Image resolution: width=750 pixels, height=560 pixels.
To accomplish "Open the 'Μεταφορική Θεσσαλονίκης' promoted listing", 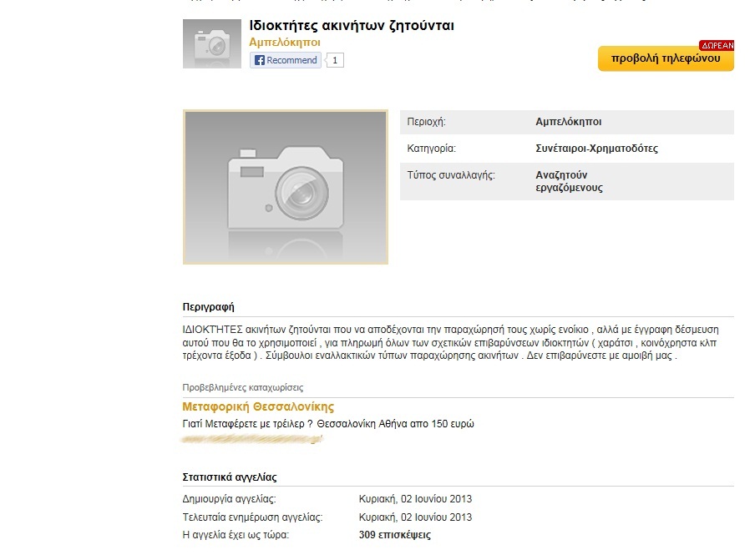I will 258,406.
